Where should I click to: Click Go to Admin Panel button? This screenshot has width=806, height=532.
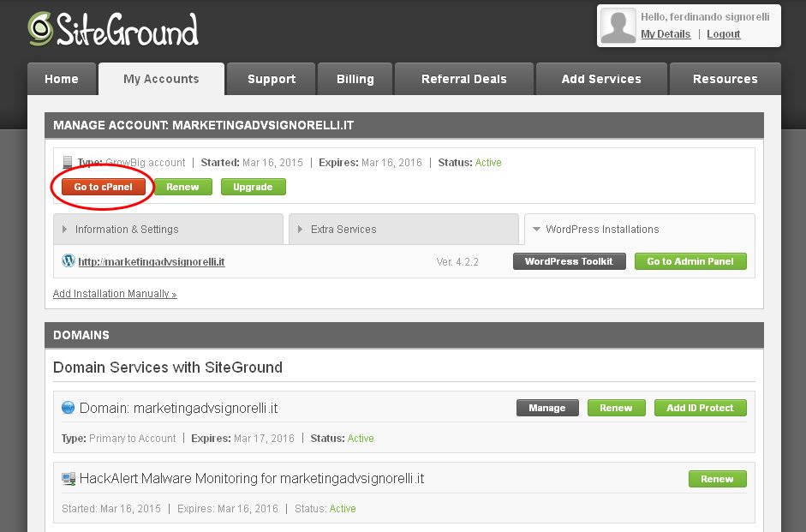click(x=690, y=261)
